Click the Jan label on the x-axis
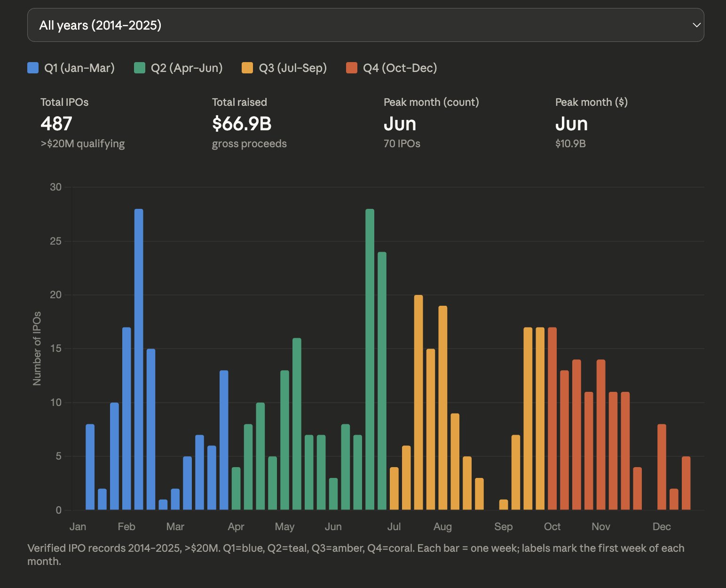 click(79, 527)
